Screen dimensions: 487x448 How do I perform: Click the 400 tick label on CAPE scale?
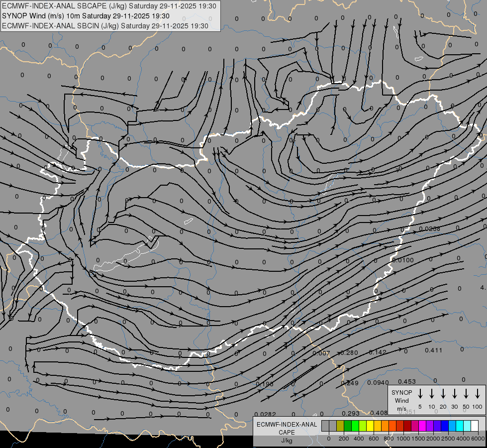[359, 439]
